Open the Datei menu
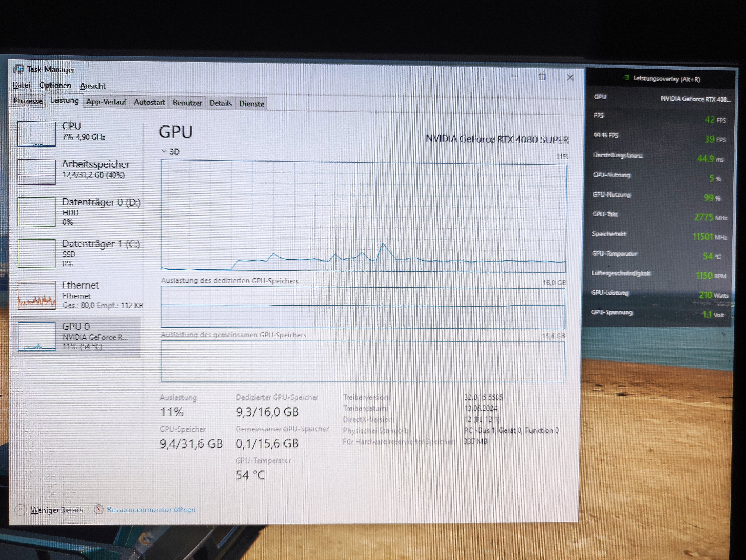This screenshot has height=560, width=746. tap(21, 85)
